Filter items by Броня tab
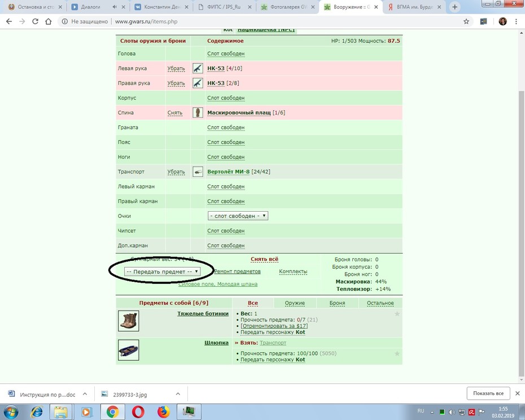 (337, 303)
